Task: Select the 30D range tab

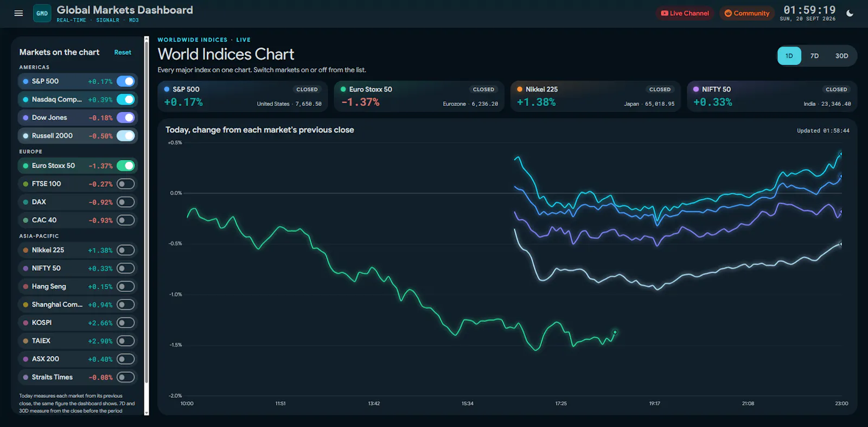Action: pos(841,56)
